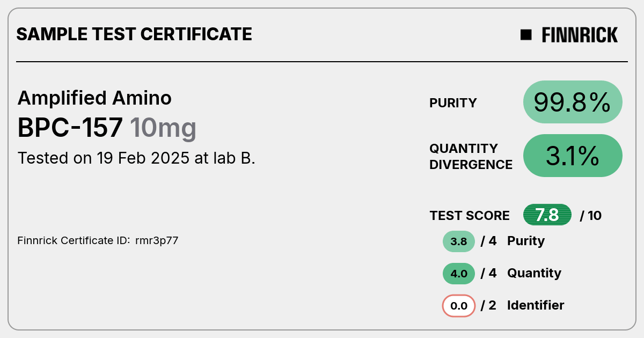Viewport: 644px width, 338px height.
Task: Click the SAMPLE TEST CERTIFICATE heading
Action: [134, 34]
